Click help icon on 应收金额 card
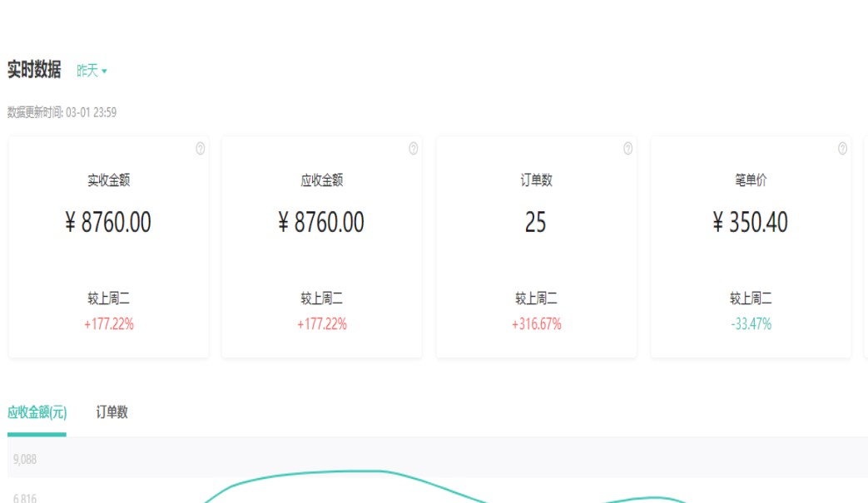The image size is (868, 503). pyautogui.click(x=413, y=149)
